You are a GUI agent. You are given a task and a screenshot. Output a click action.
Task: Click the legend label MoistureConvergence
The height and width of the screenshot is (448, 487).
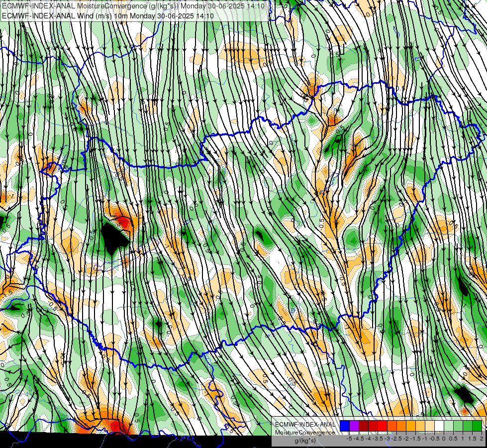(x=305, y=433)
